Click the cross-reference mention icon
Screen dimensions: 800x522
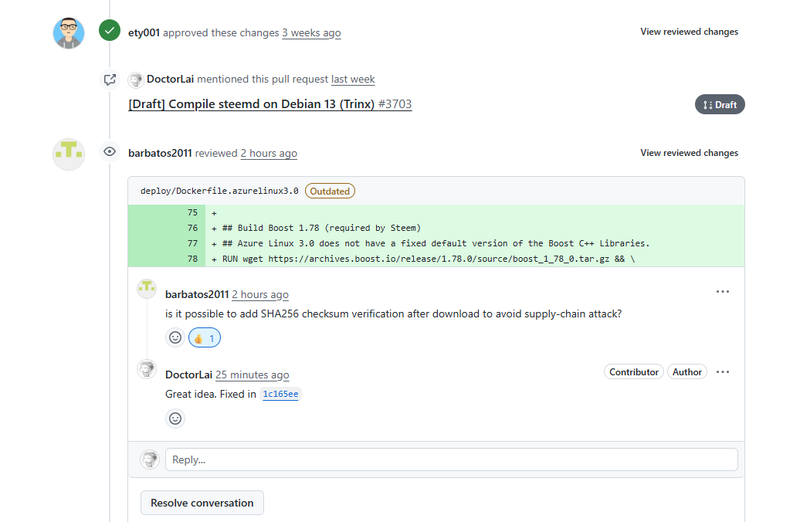pyautogui.click(x=110, y=80)
